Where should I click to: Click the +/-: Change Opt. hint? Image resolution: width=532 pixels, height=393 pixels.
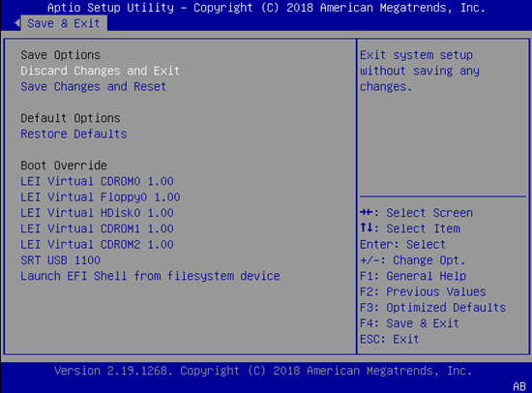[413, 260]
